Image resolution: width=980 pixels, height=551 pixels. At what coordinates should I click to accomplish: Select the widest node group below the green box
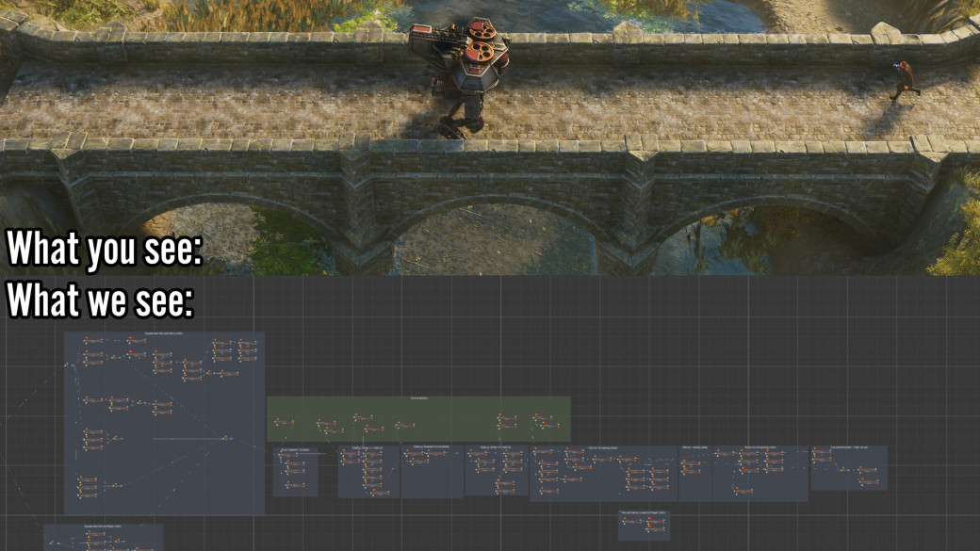coord(603,473)
